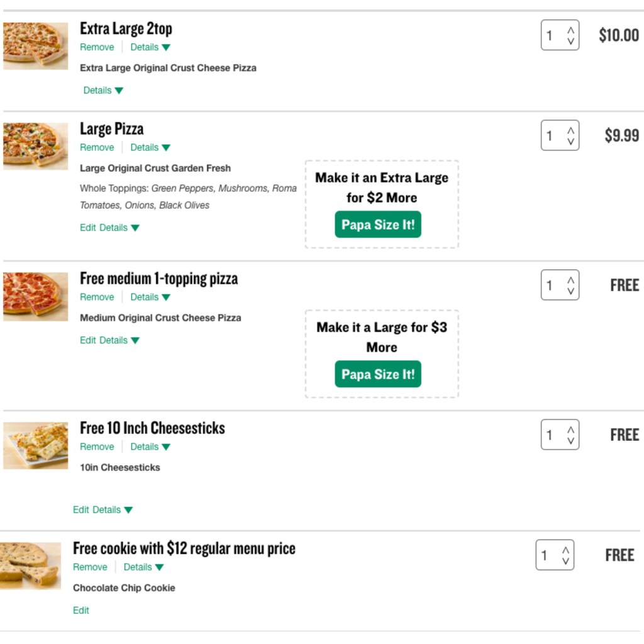Remove the Free 10 Inch Cheesesticks
This screenshot has width=644, height=644.
tap(97, 447)
